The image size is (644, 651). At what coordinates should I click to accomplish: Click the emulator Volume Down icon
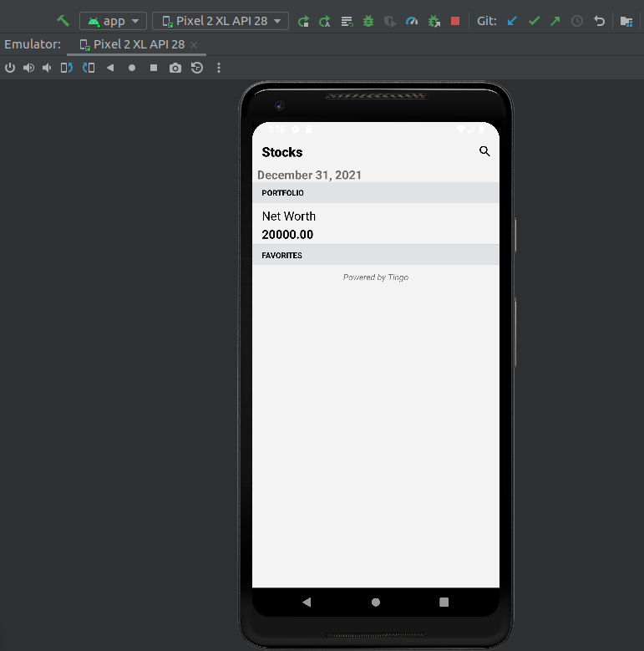point(47,68)
